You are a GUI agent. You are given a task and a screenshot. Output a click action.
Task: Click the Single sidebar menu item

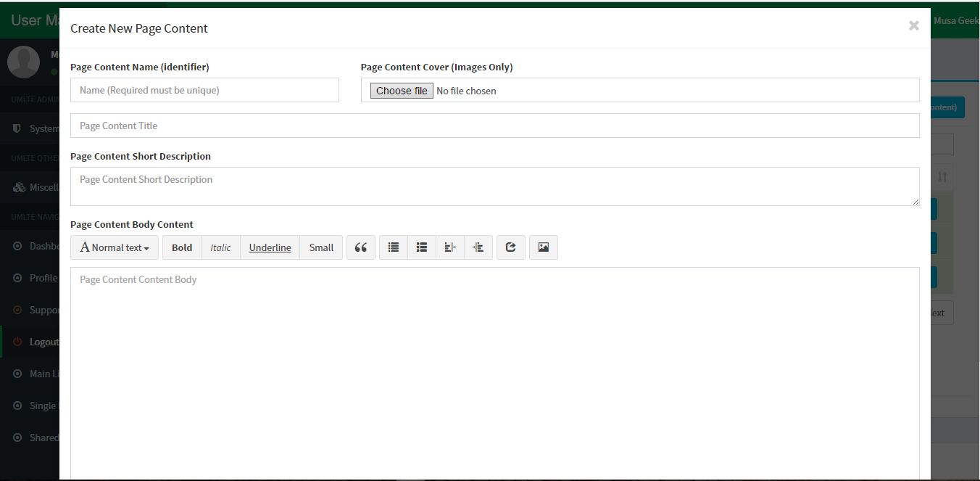pyautogui.click(x=30, y=406)
